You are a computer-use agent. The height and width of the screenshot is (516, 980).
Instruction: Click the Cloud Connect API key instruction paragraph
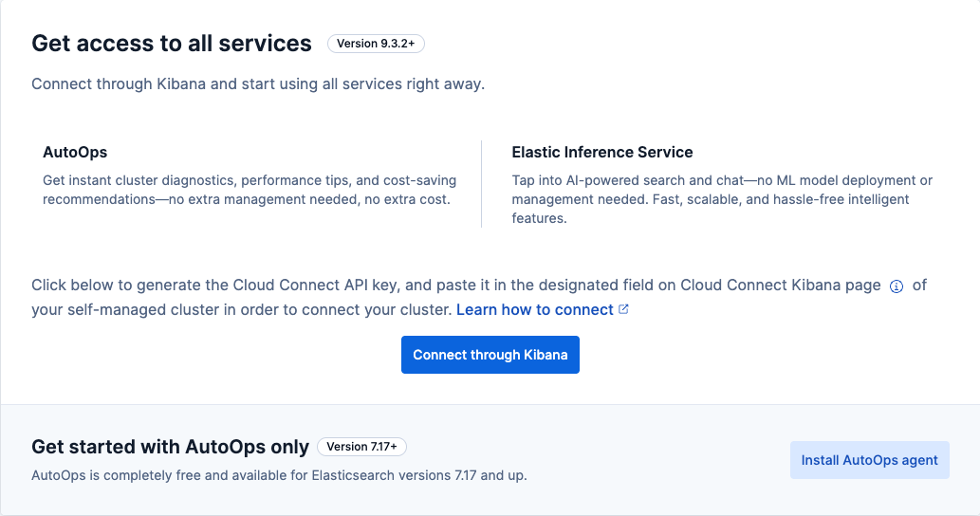(x=479, y=297)
